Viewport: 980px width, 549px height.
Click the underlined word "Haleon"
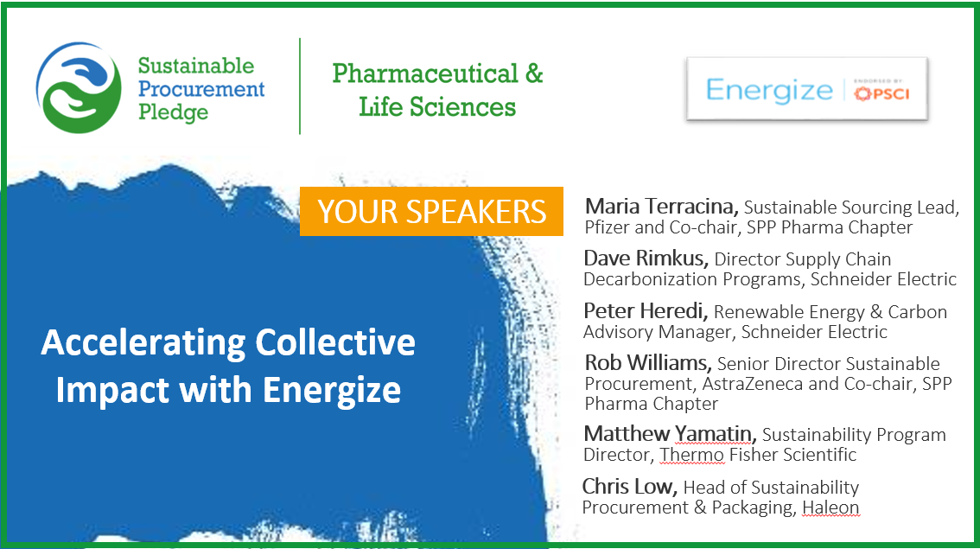pyautogui.click(x=830, y=508)
